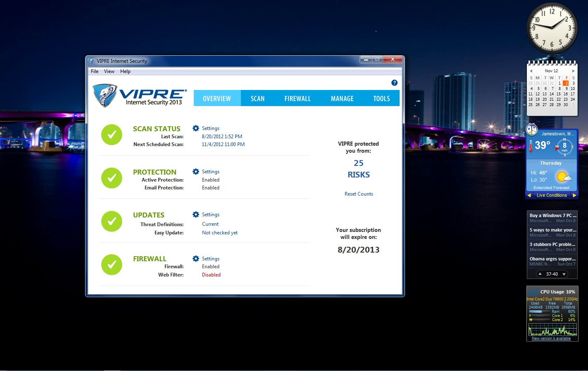
Task: Click the green checkmark beside Scan Status
Action: pyautogui.click(x=112, y=135)
